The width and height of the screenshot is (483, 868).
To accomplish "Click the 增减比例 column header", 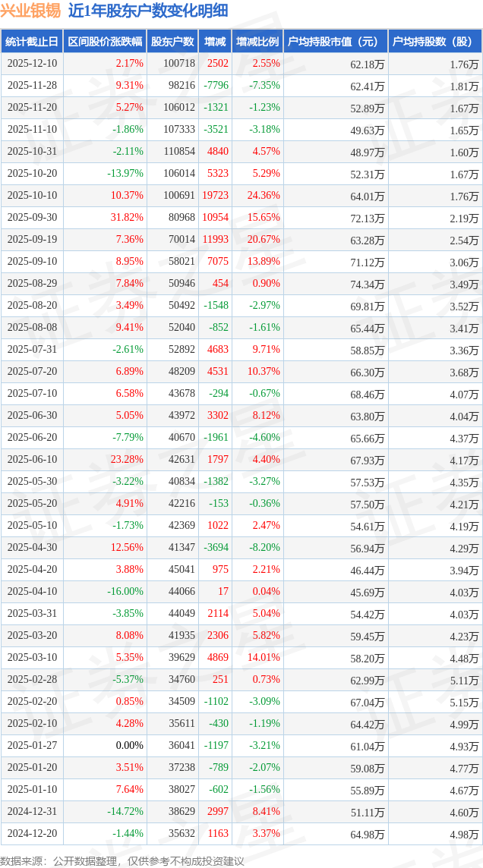I will [x=257, y=42].
